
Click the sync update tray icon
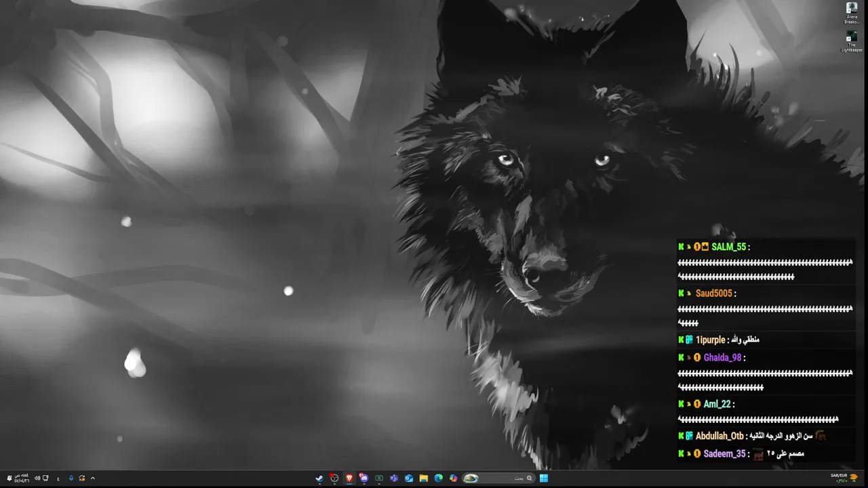coord(82,479)
